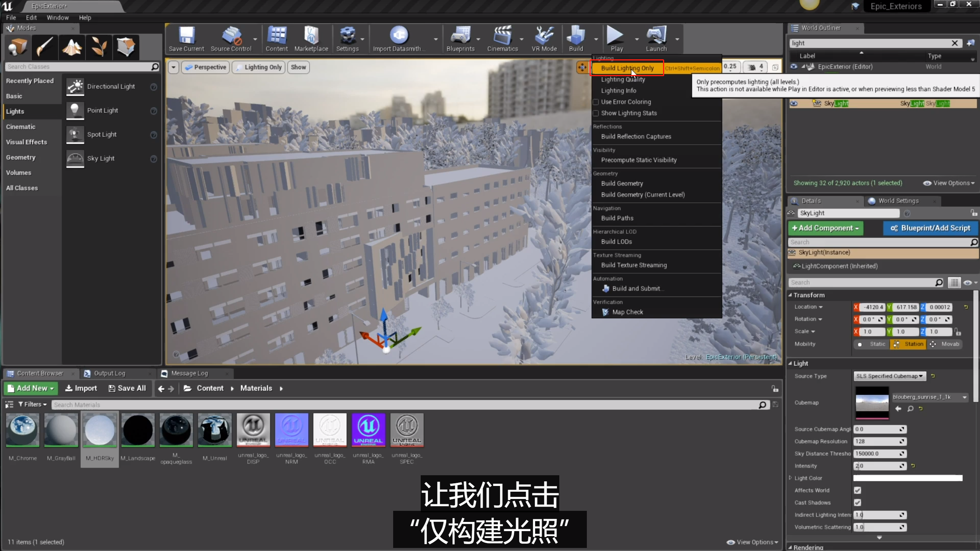The width and height of the screenshot is (980, 551).
Task: Enable the Use Error Coloring checkbox
Action: (x=596, y=102)
